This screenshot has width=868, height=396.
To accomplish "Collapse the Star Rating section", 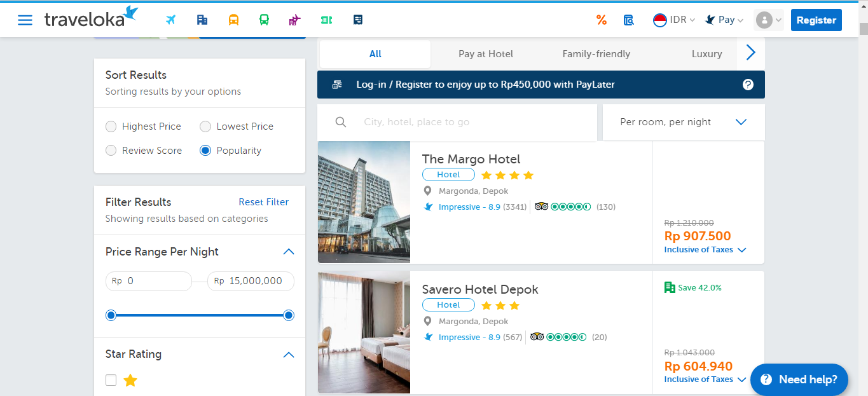I will click(x=288, y=354).
